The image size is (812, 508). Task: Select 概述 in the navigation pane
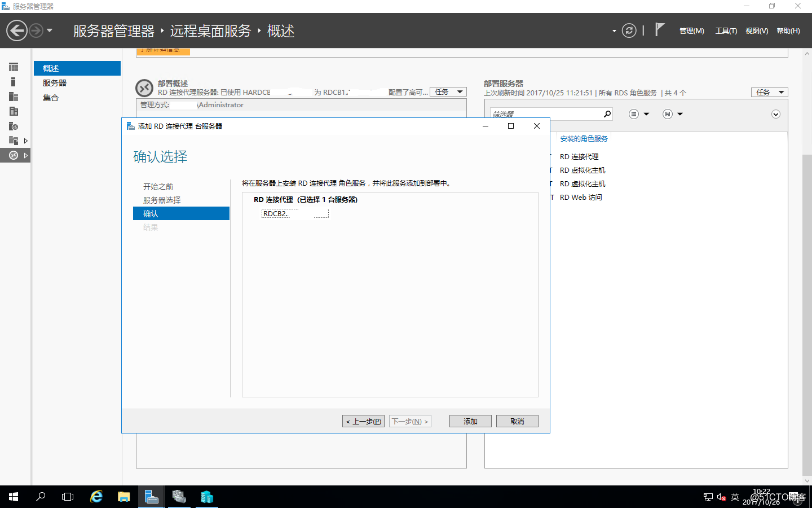pyautogui.click(x=77, y=68)
